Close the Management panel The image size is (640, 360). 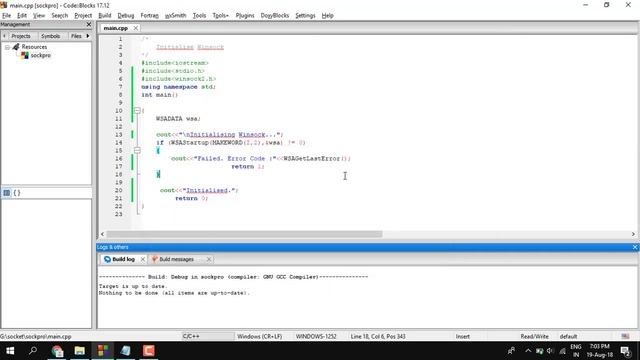(x=89, y=24)
